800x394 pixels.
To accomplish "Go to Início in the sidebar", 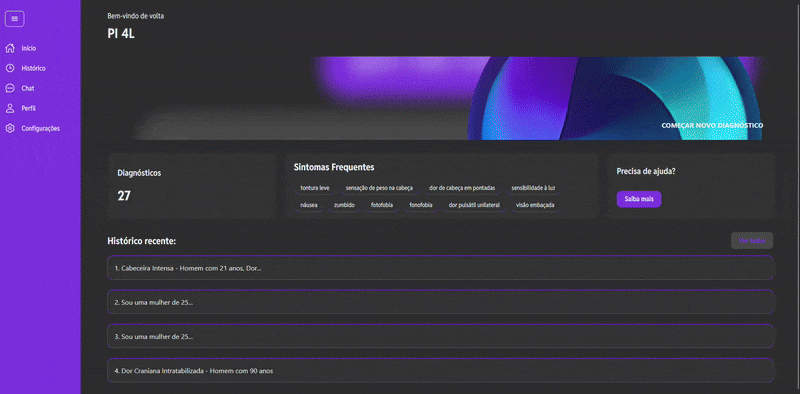I will tap(29, 48).
